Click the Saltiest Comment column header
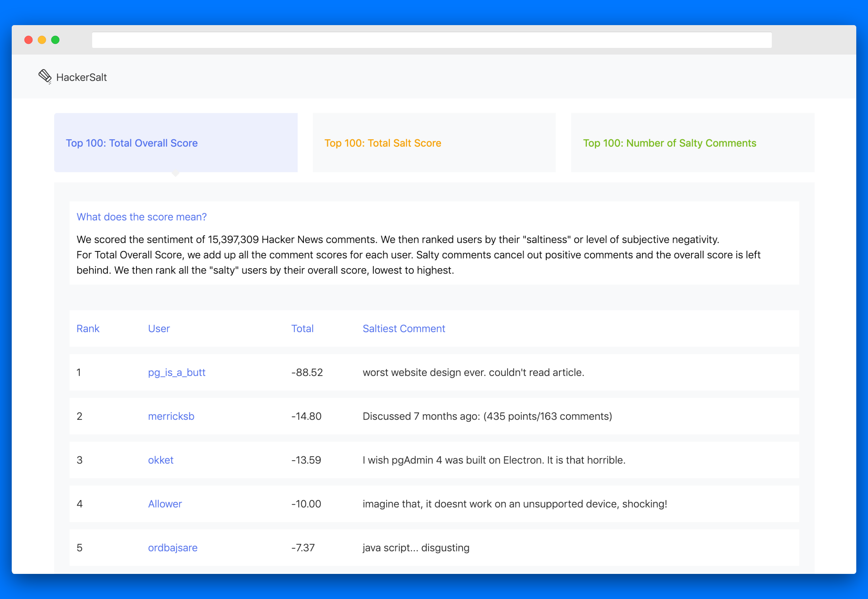The width and height of the screenshot is (868, 599). pyautogui.click(x=404, y=328)
